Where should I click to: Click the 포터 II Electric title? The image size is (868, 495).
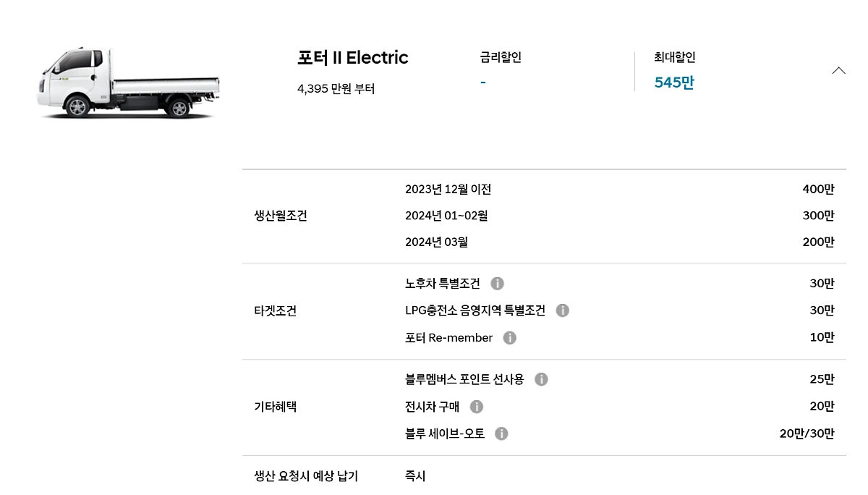pyautogui.click(x=352, y=58)
